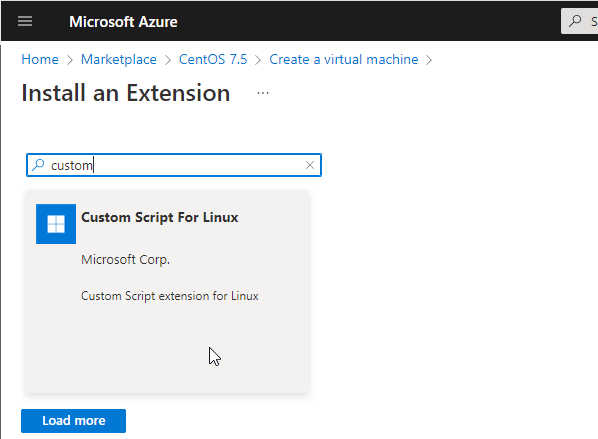Click the chevron right after CentOS 7.5

tap(258, 60)
